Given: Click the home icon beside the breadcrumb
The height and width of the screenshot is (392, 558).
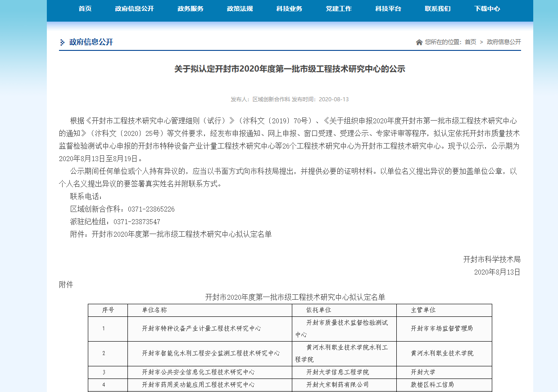Looking at the screenshot, I should click(419, 42).
